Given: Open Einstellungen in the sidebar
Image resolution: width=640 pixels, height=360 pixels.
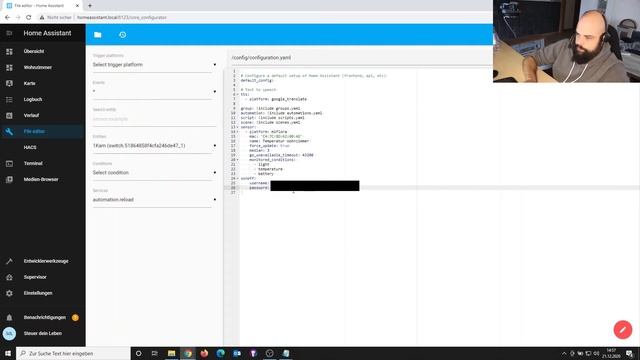Looking at the screenshot, I should (38, 293).
